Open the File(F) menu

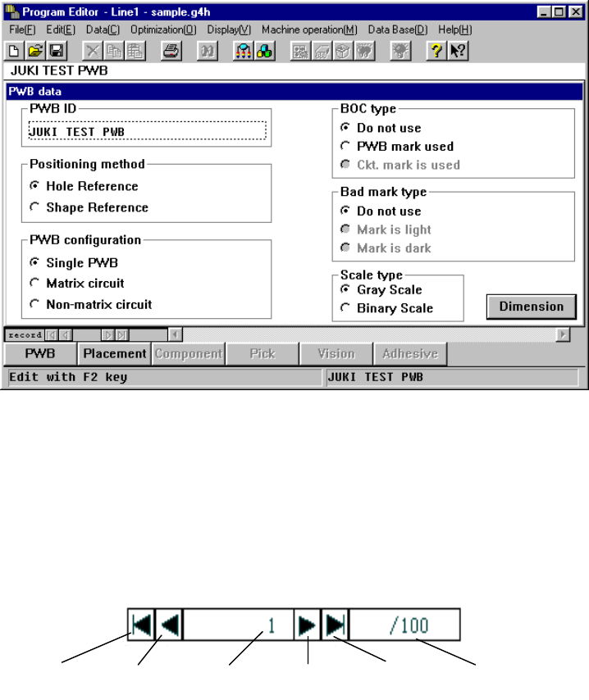point(22,30)
